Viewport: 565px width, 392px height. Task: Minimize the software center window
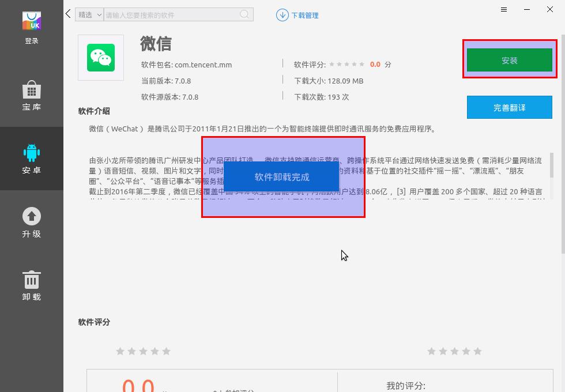click(x=527, y=10)
